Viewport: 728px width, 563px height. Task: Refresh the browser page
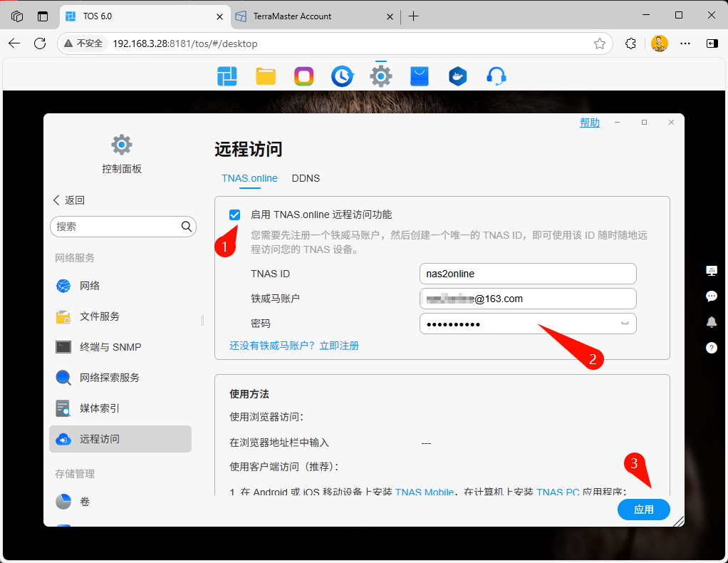click(40, 43)
